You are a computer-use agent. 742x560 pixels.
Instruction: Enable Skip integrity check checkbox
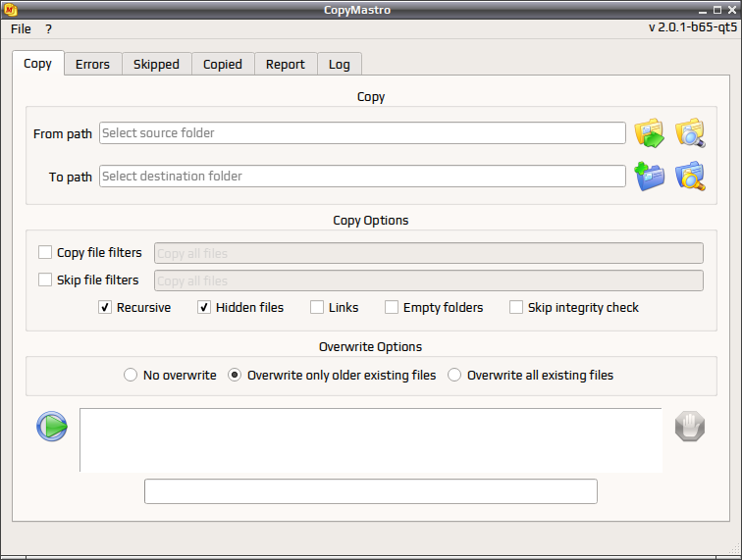pyautogui.click(x=516, y=307)
